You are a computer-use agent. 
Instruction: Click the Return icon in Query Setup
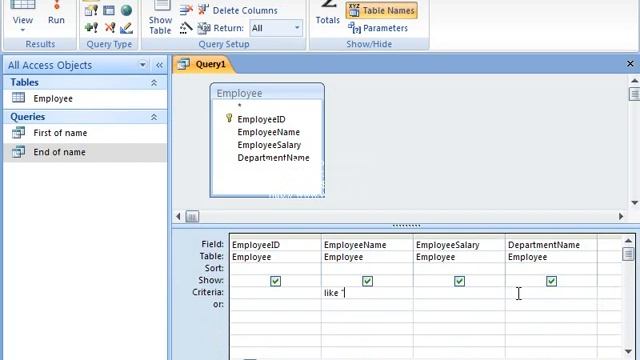point(204,28)
